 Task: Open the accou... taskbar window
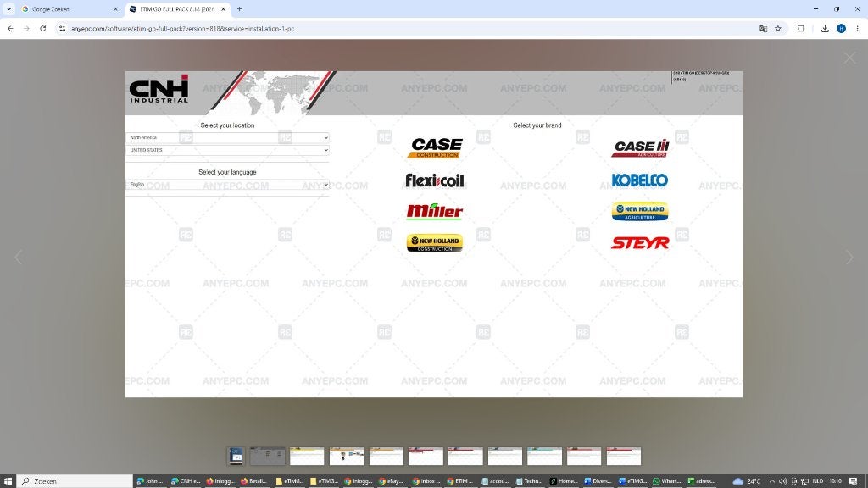495,481
